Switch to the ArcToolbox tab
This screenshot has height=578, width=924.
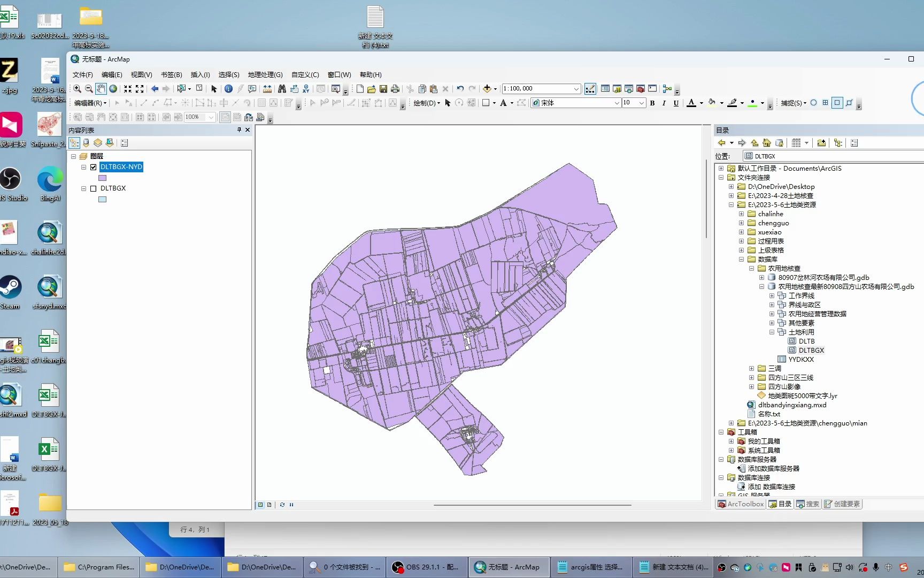pyautogui.click(x=740, y=504)
